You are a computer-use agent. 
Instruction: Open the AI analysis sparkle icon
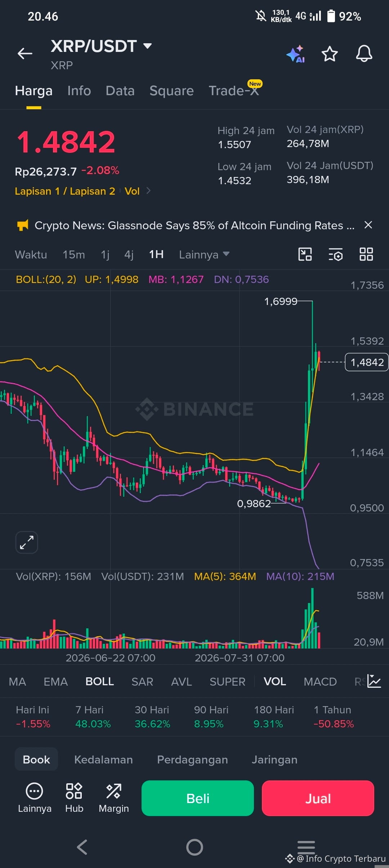(x=296, y=54)
